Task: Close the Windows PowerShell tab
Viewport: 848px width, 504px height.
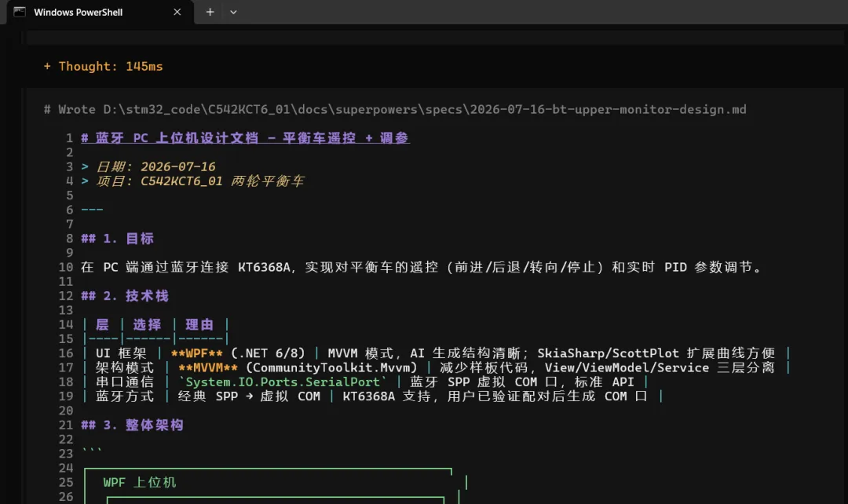Action: pos(177,12)
